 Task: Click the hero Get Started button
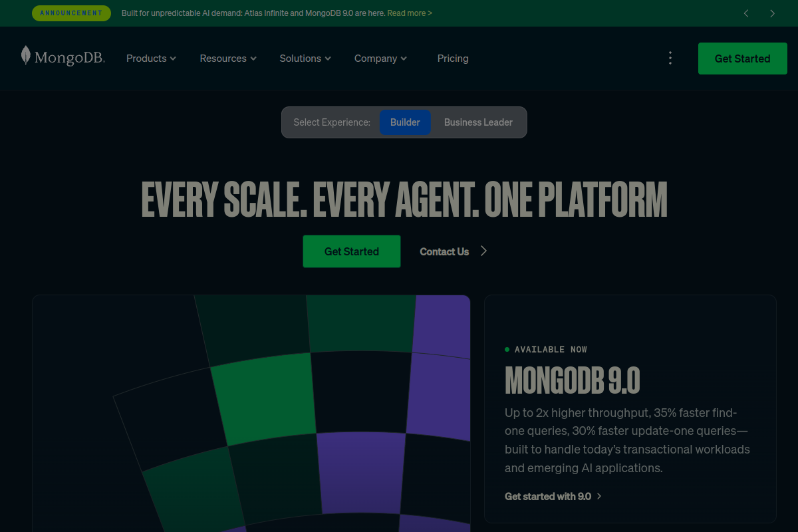click(352, 251)
